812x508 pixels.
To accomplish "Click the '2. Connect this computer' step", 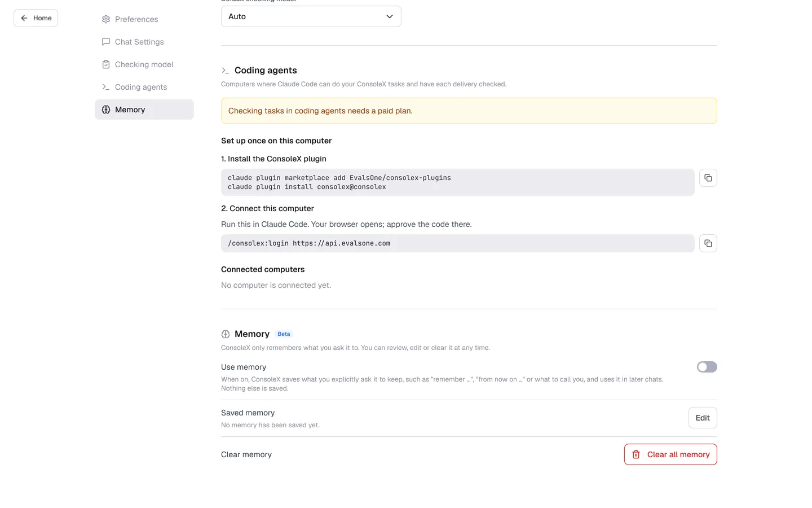I will pyautogui.click(x=267, y=208).
